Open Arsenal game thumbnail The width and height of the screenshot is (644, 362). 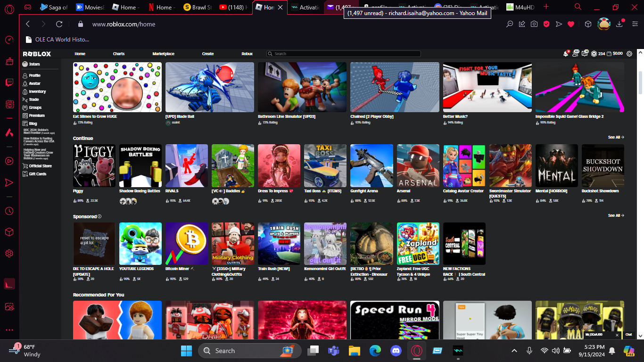pos(418,165)
